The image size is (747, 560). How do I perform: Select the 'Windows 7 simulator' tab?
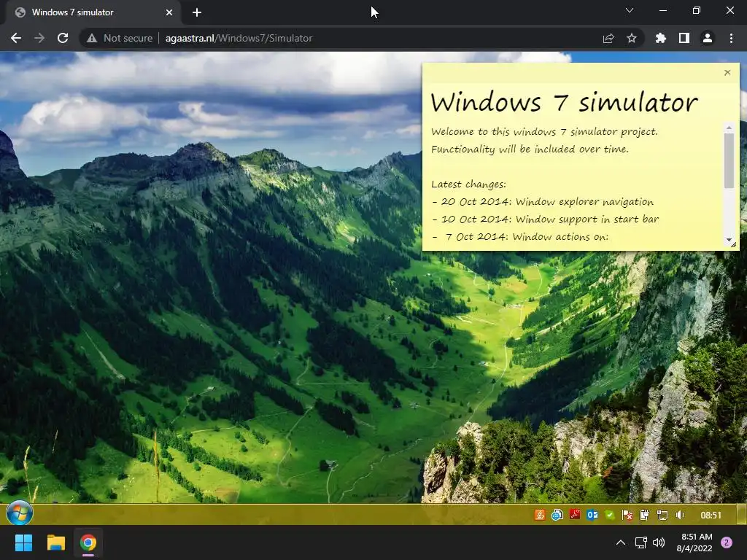point(93,12)
